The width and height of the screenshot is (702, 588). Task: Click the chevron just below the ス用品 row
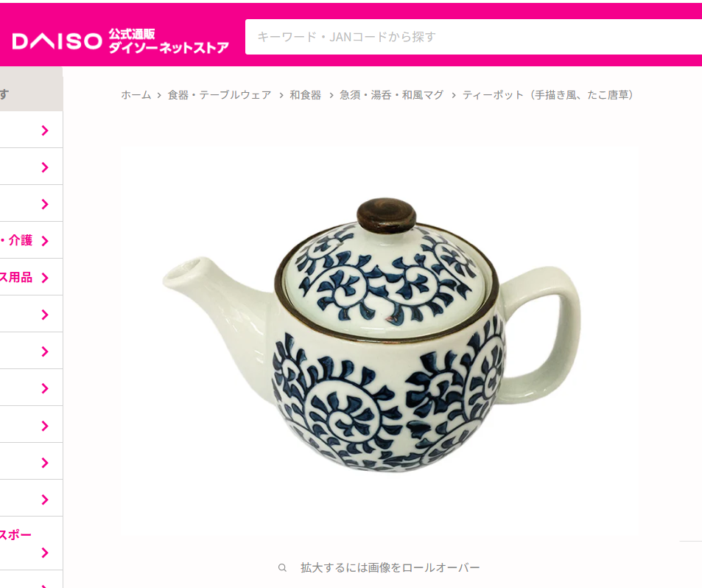(x=45, y=315)
